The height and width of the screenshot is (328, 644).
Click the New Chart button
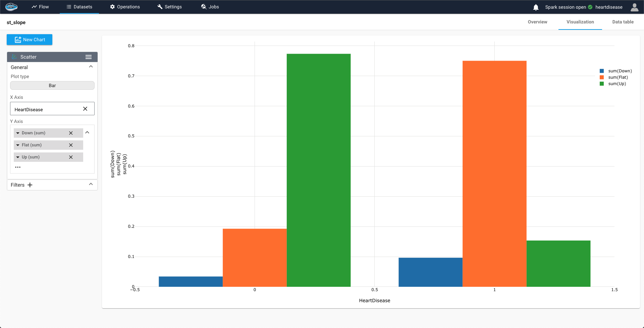(30, 40)
